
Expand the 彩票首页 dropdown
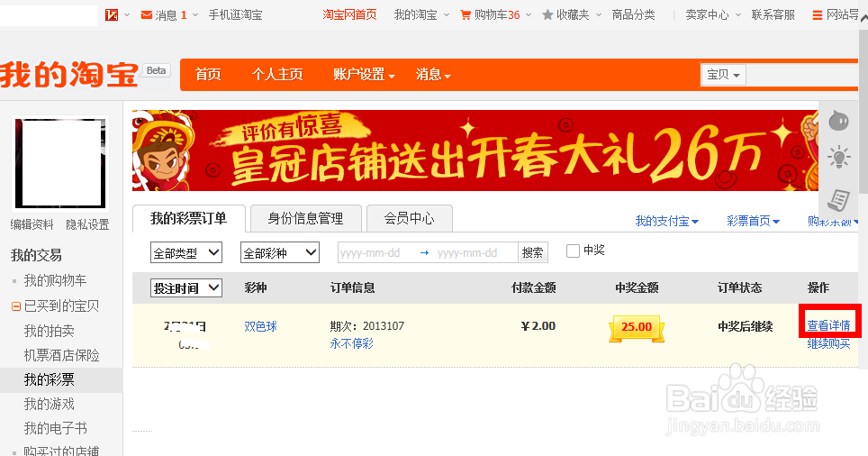(753, 221)
